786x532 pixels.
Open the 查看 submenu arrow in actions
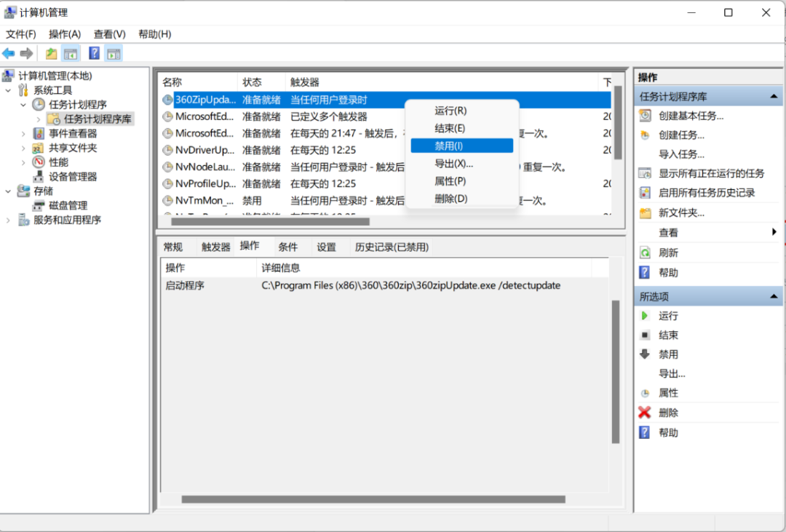[x=774, y=231]
